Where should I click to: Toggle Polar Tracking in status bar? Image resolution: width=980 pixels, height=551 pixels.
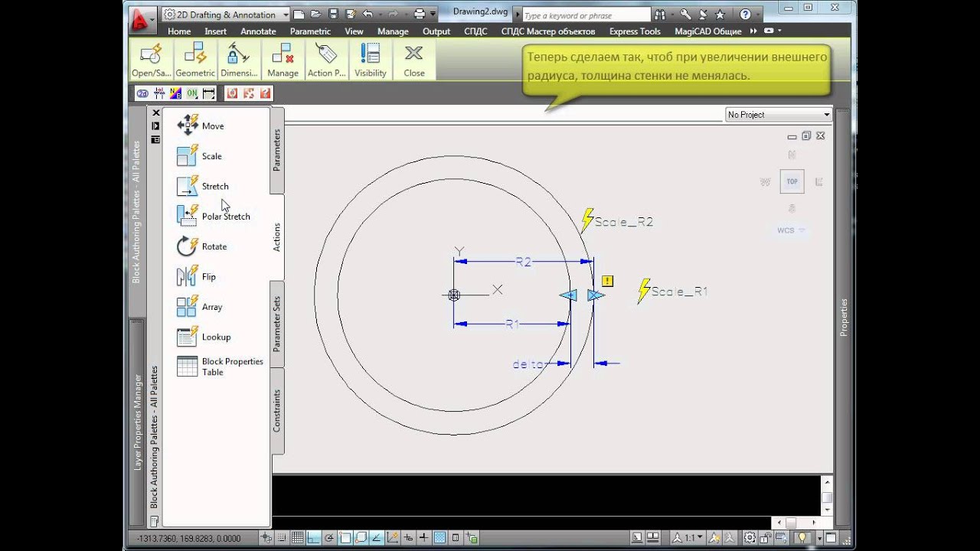329,537
